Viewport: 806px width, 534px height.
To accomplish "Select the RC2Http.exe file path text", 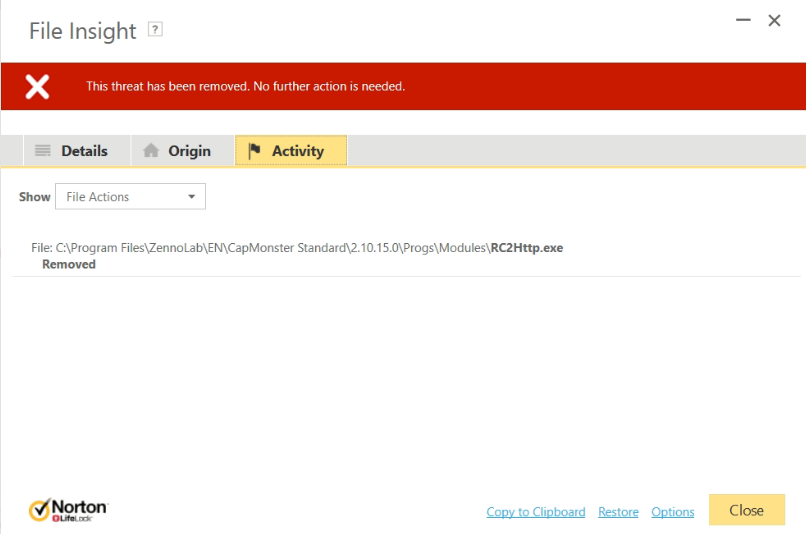I will pyautogui.click(x=297, y=248).
